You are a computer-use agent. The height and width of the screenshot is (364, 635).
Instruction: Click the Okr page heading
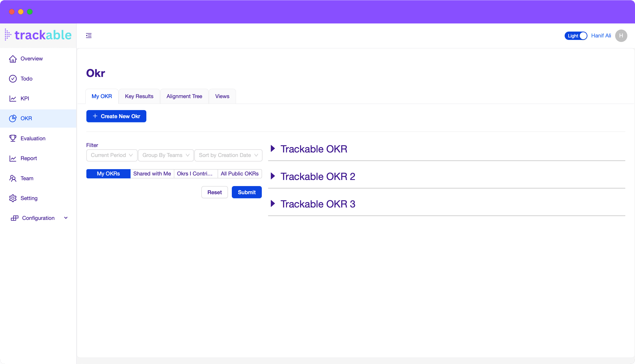pos(95,73)
